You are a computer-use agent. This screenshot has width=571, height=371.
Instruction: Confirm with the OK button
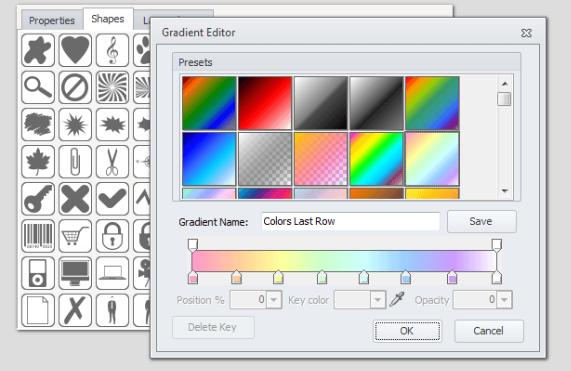pyautogui.click(x=407, y=331)
